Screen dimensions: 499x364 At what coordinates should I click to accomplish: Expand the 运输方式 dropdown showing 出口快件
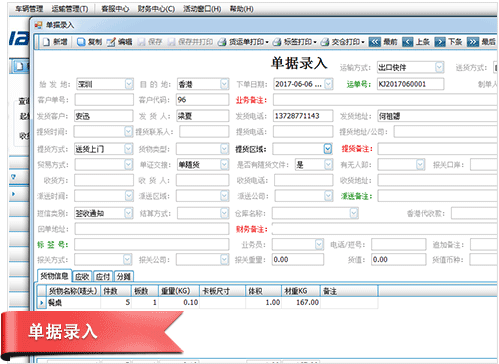point(439,67)
